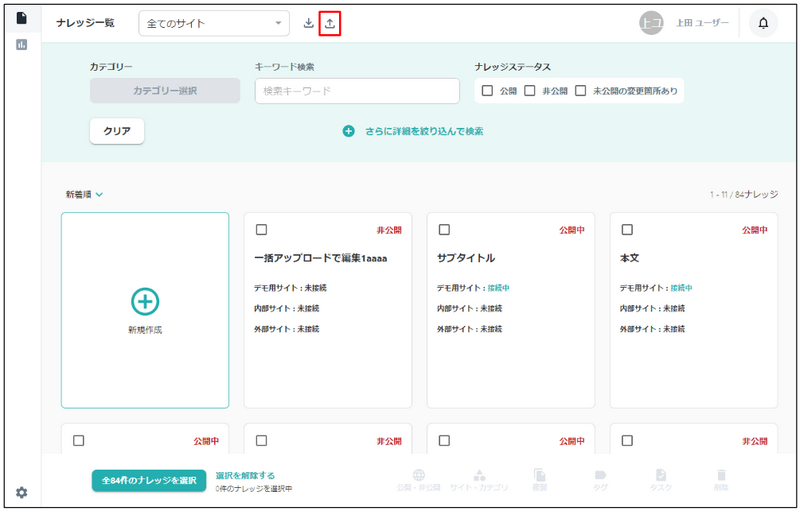Click the plus icon to create new knowledge
The height and width of the screenshot is (511, 800).
click(x=145, y=301)
